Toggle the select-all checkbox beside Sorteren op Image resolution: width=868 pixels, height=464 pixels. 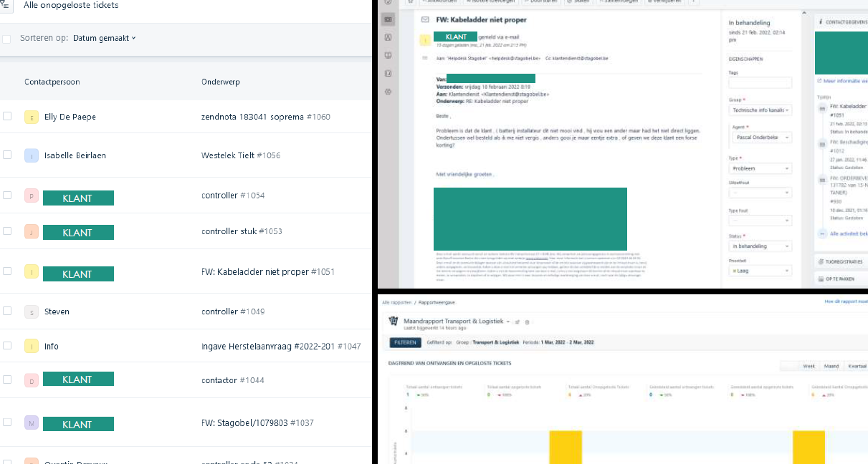6,39
